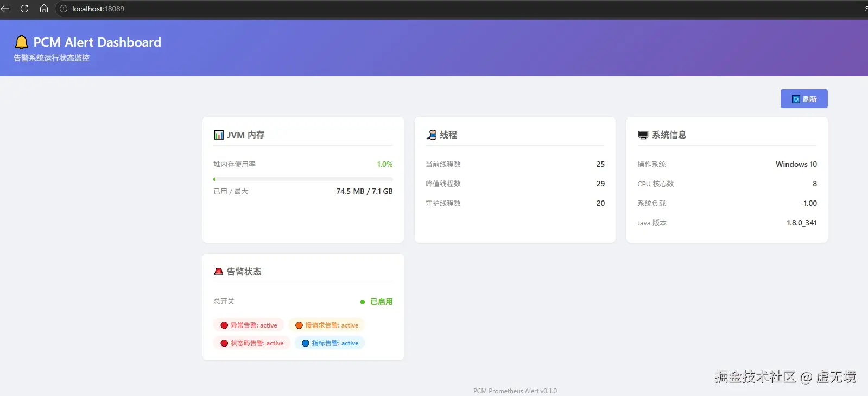View site info icon beside localhost URL

click(63, 9)
